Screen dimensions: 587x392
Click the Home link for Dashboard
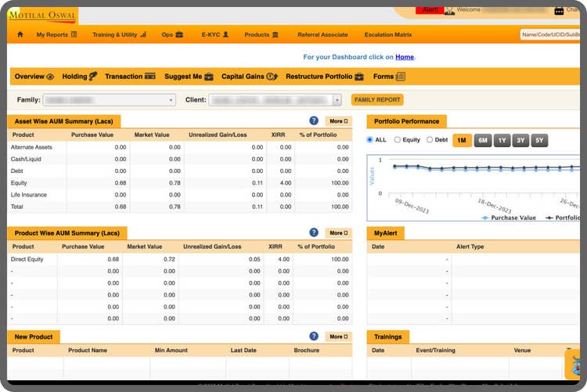(x=404, y=57)
